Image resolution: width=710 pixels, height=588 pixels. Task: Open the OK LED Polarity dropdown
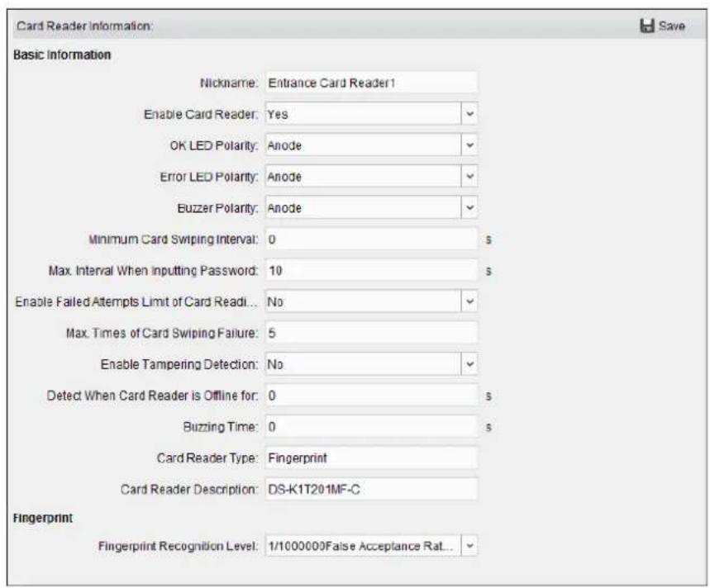(371, 145)
